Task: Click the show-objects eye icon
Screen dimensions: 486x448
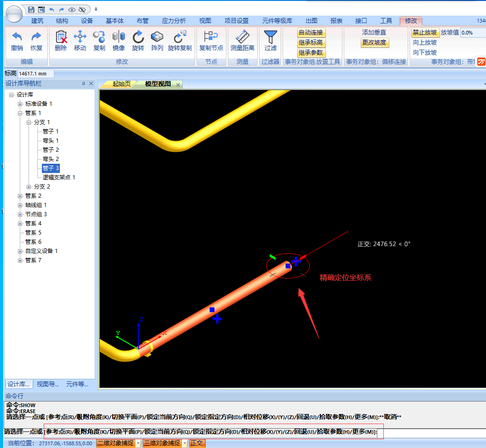Action: (x=72, y=10)
